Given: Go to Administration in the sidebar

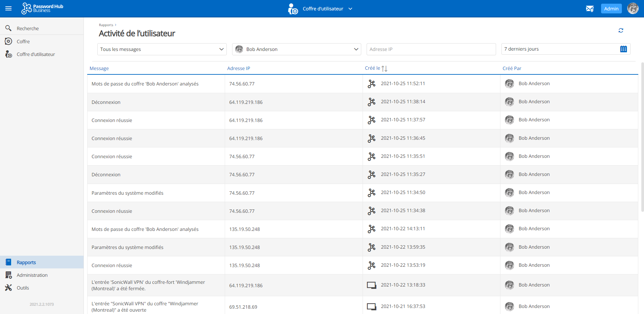Looking at the screenshot, I should point(32,275).
